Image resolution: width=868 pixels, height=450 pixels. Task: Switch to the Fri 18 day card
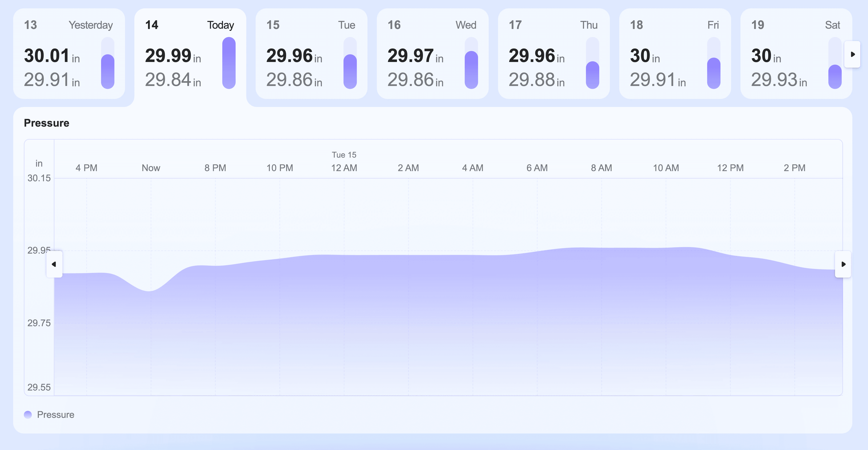pos(675,54)
